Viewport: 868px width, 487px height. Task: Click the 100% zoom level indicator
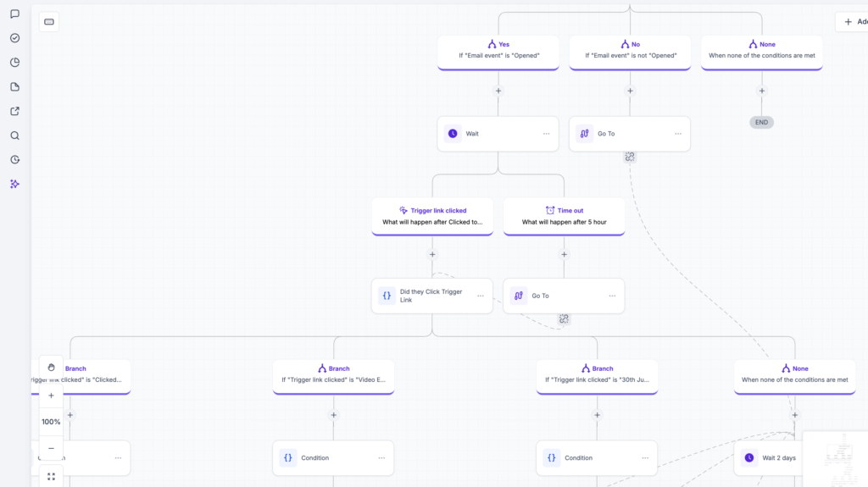coord(51,422)
